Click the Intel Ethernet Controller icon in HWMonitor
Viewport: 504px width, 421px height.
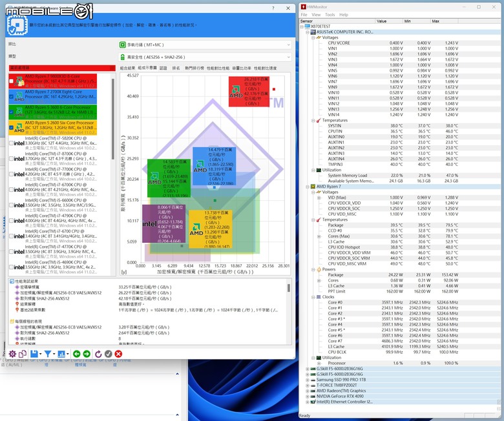313,402
